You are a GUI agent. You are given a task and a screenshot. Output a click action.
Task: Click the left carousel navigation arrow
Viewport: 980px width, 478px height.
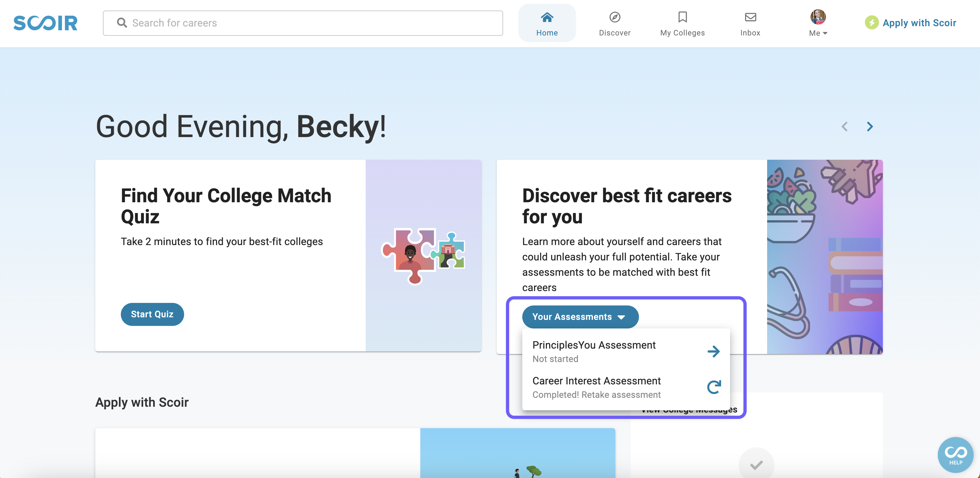[x=844, y=126]
